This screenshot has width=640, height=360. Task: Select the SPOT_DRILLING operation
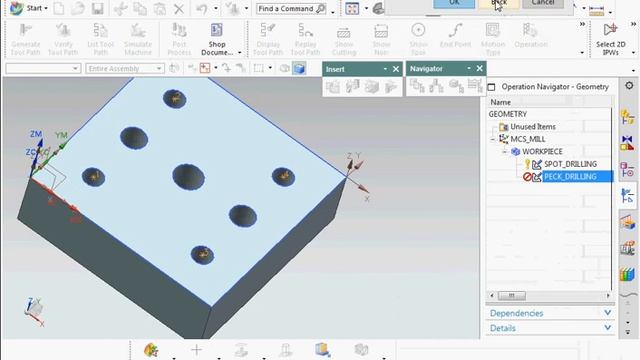click(570, 164)
